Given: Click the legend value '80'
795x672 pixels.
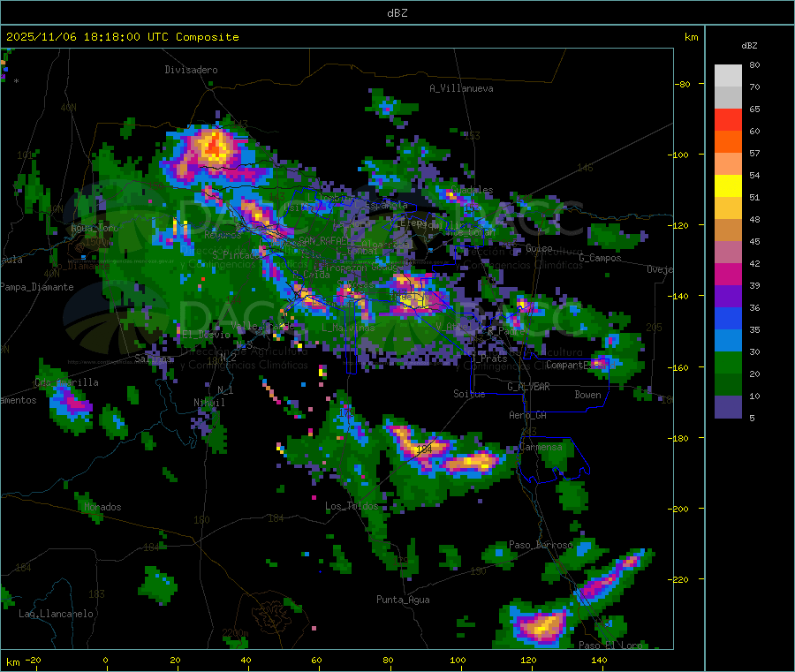Looking at the screenshot, I should point(754,64).
